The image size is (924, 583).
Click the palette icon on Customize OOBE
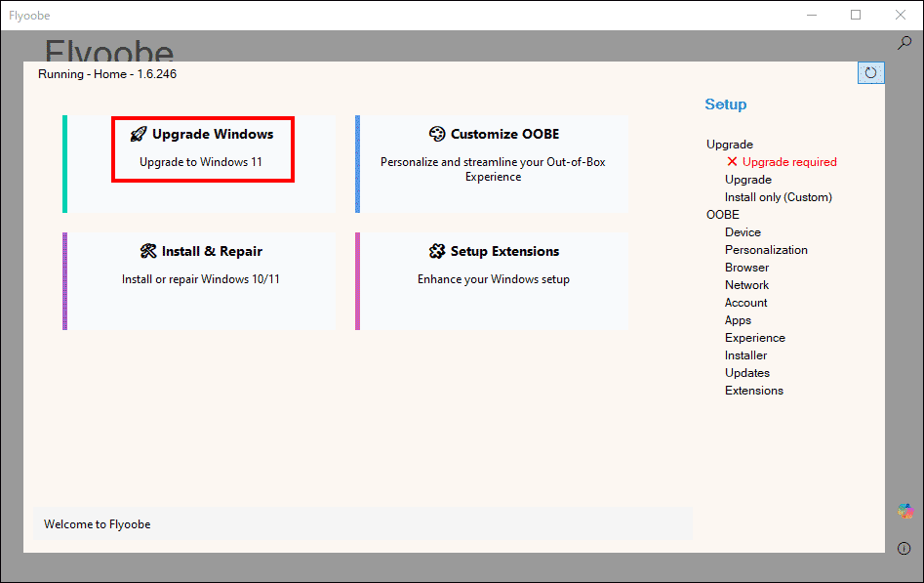tap(437, 134)
